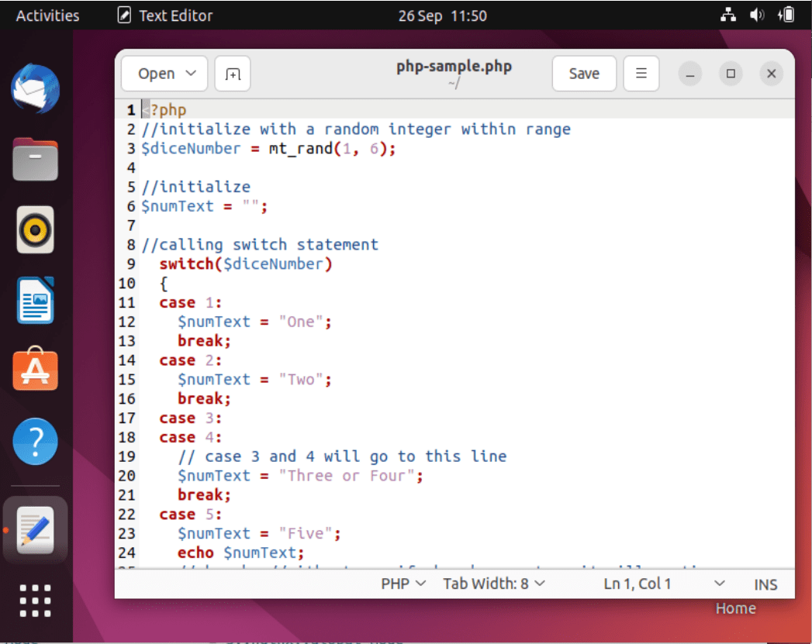
Task: Create a new document tab
Action: click(x=232, y=73)
